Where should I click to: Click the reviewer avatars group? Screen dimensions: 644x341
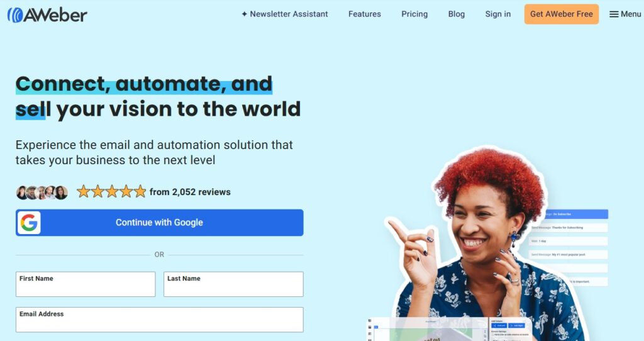(42, 193)
